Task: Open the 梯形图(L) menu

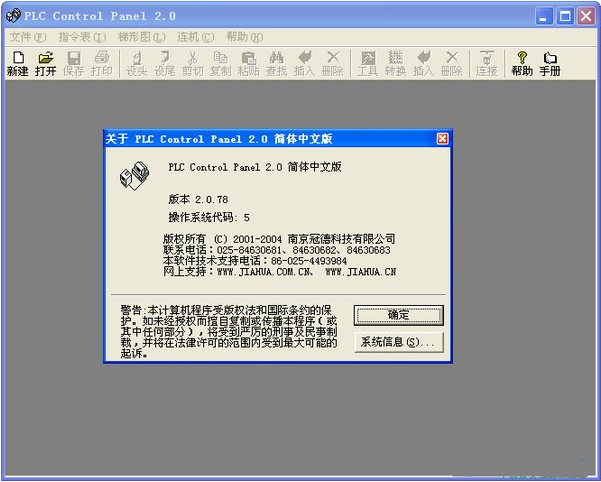Action: coord(141,37)
